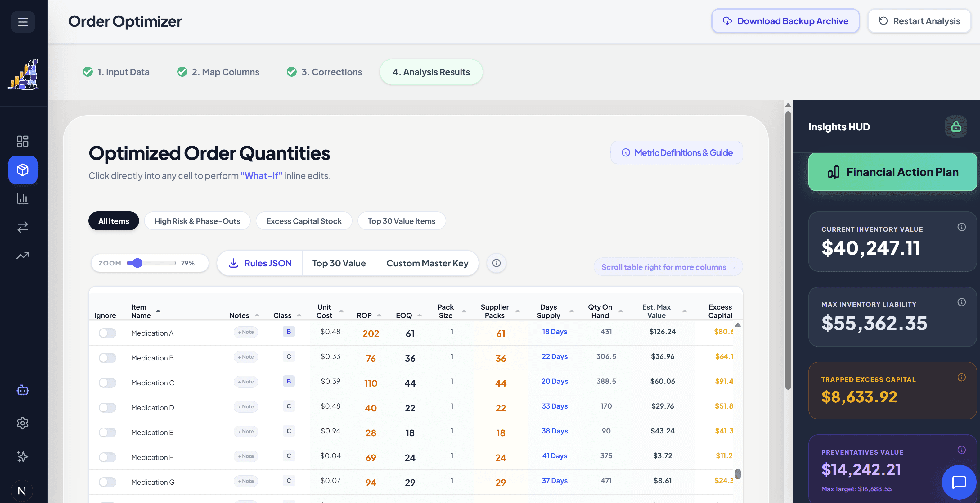Edit the EOQ cell 36 for Medication B

[410, 358]
